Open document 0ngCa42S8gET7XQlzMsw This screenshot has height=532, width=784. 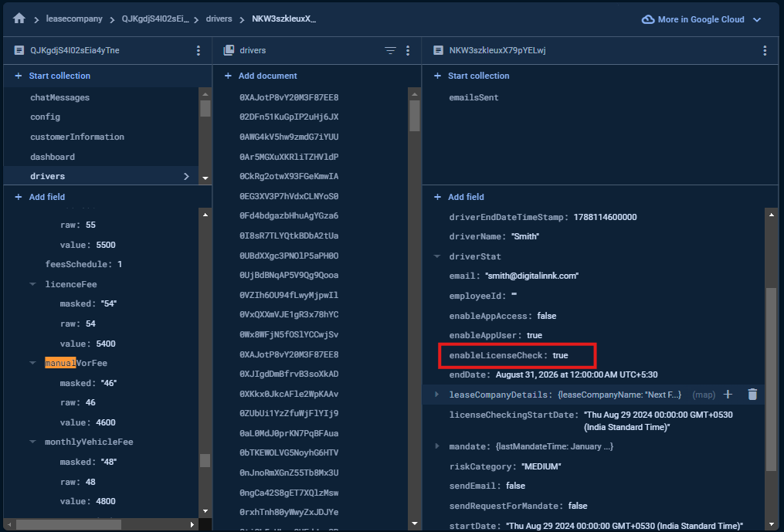coord(289,493)
